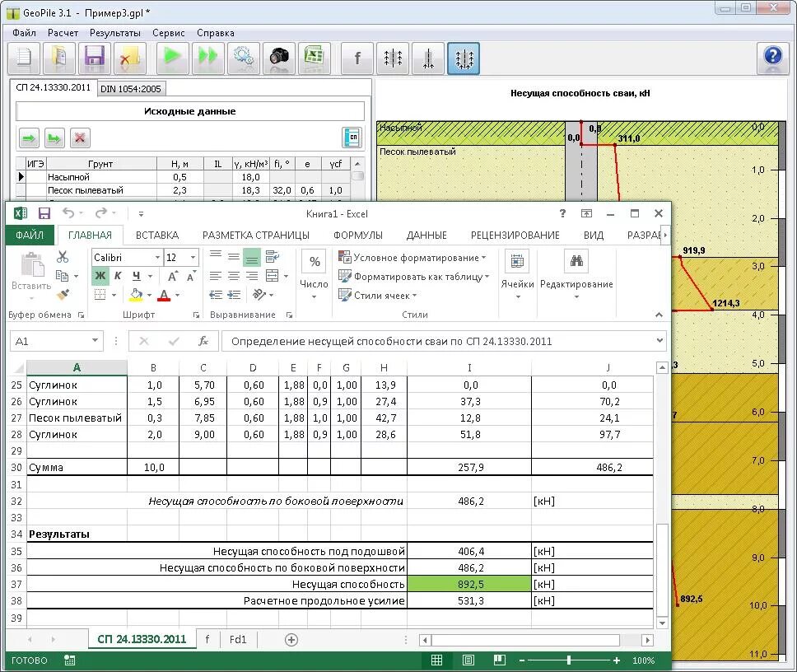Click the insert function fx button

pyautogui.click(x=203, y=341)
